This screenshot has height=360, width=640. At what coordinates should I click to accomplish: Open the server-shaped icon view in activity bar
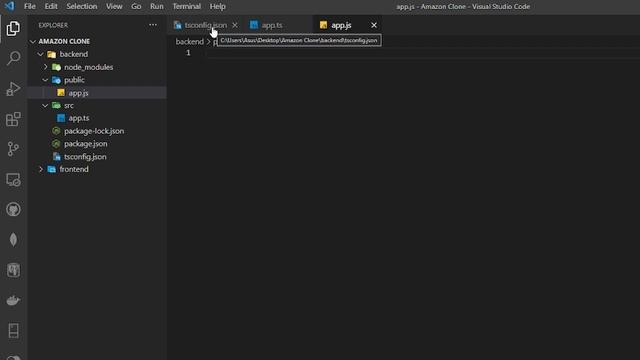coord(13,331)
